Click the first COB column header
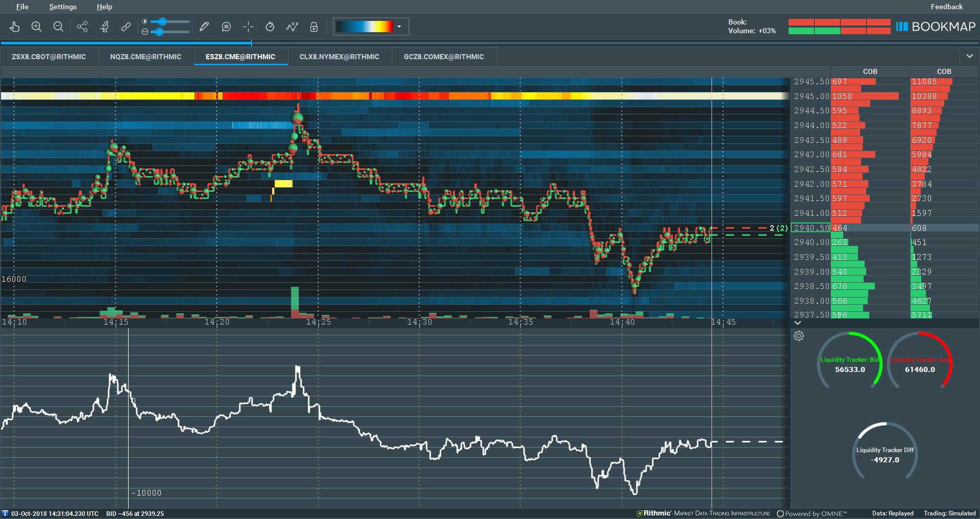Image resolution: width=980 pixels, height=519 pixels. [x=870, y=71]
